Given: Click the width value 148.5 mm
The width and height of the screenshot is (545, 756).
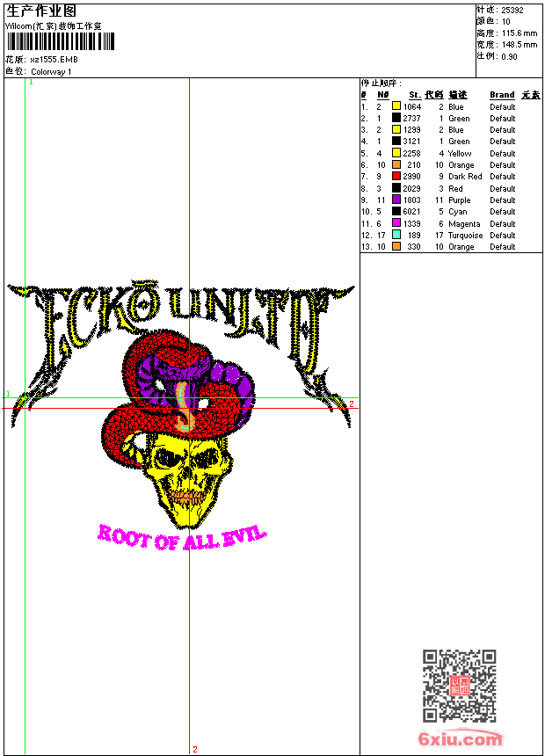Looking at the screenshot, I should (x=520, y=45).
